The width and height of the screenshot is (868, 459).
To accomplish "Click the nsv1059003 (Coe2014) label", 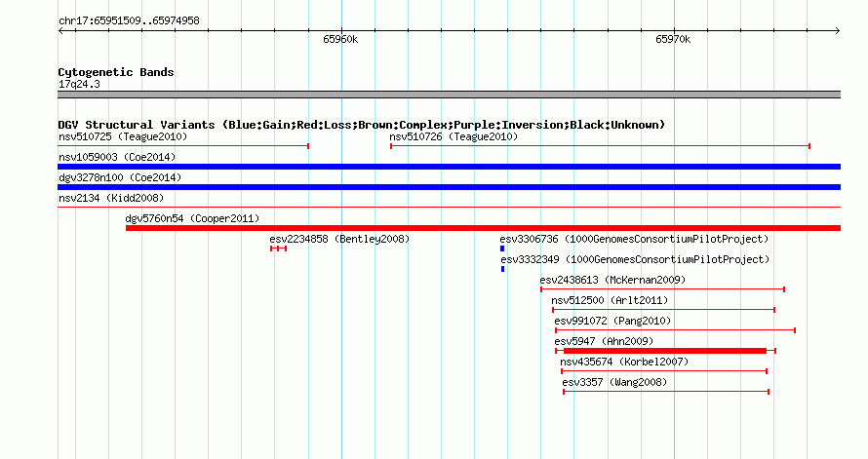I will click(117, 157).
